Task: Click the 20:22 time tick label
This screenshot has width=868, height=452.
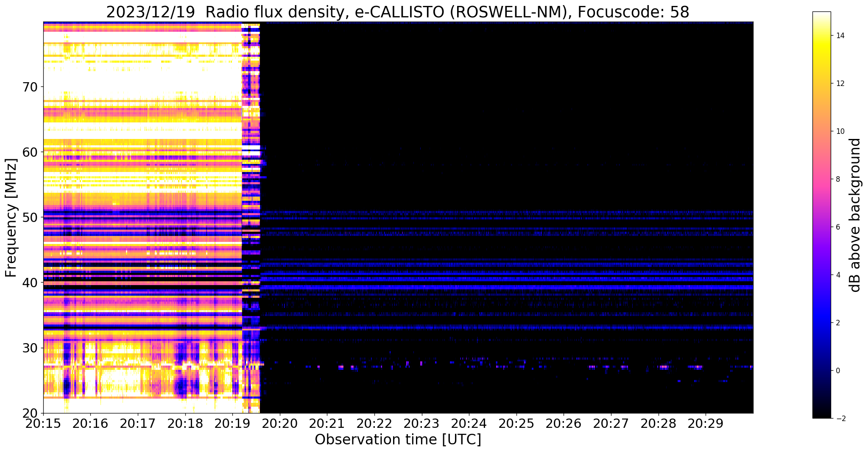Action: point(374,423)
